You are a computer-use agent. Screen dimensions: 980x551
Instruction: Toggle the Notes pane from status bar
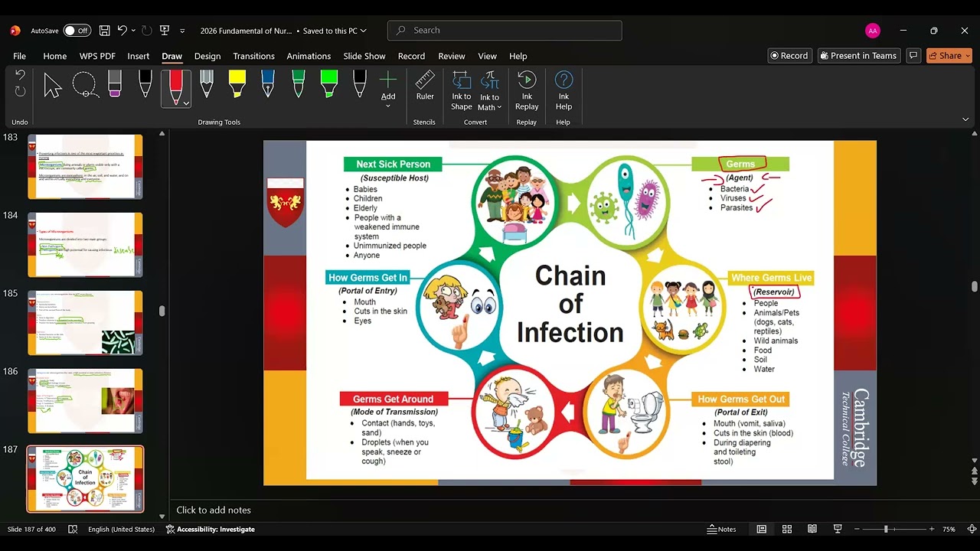coord(721,529)
